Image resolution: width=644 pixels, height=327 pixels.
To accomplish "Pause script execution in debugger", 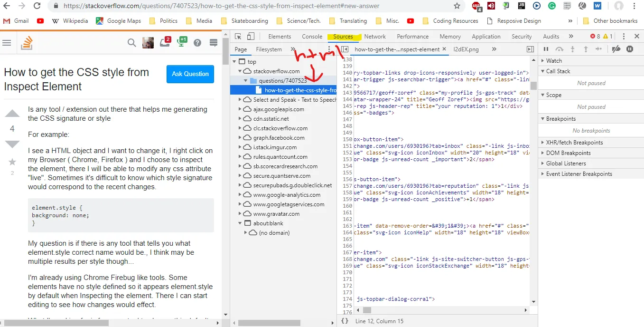I will 546,49.
